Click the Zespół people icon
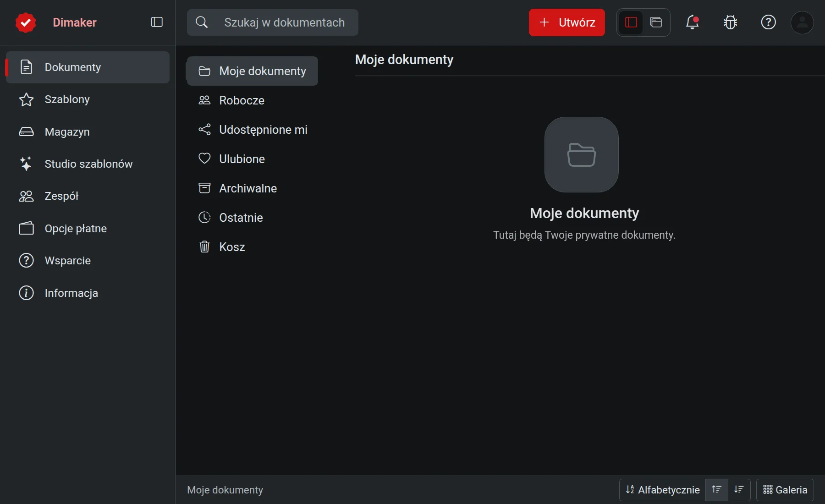825x504 pixels. coord(26,196)
